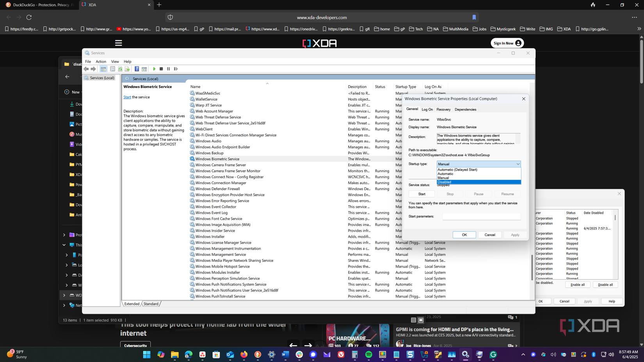Click the Startup type combo box arrow
The height and width of the screenshot is (362, 644).
click(518, 164)
